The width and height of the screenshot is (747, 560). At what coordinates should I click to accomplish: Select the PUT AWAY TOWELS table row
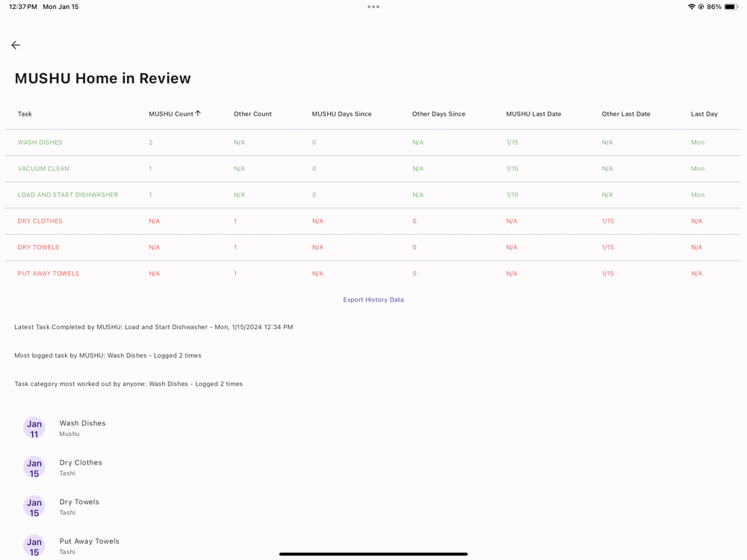pyautogui.click(x=373, y=273)
